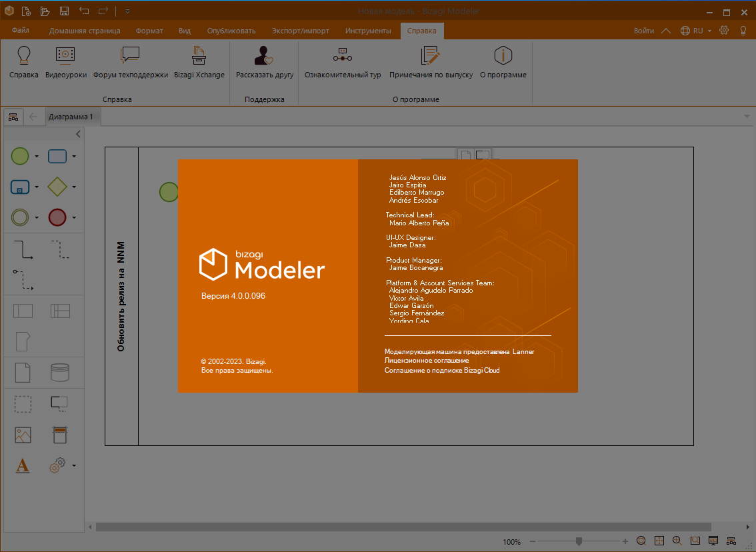Expand Task type dropdown arrow
The width and height of the screenshot is (756, 552).
click(74, 156)
